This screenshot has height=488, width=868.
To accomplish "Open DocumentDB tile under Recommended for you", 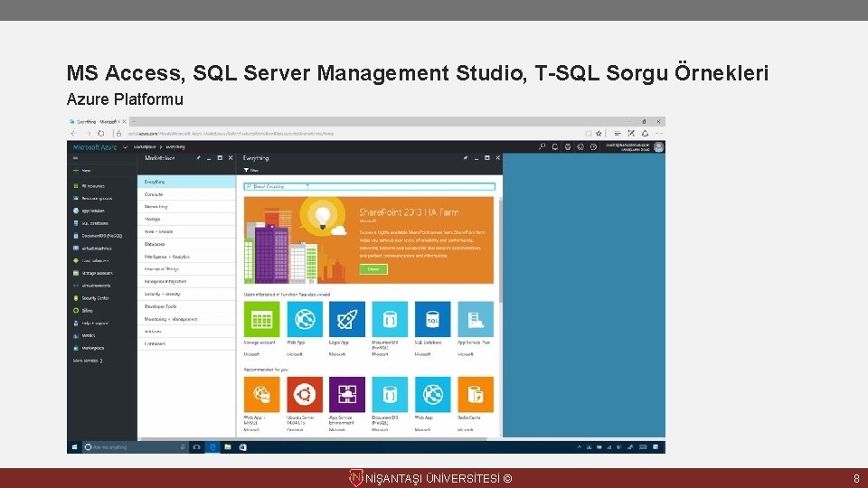I will [390, 395].
